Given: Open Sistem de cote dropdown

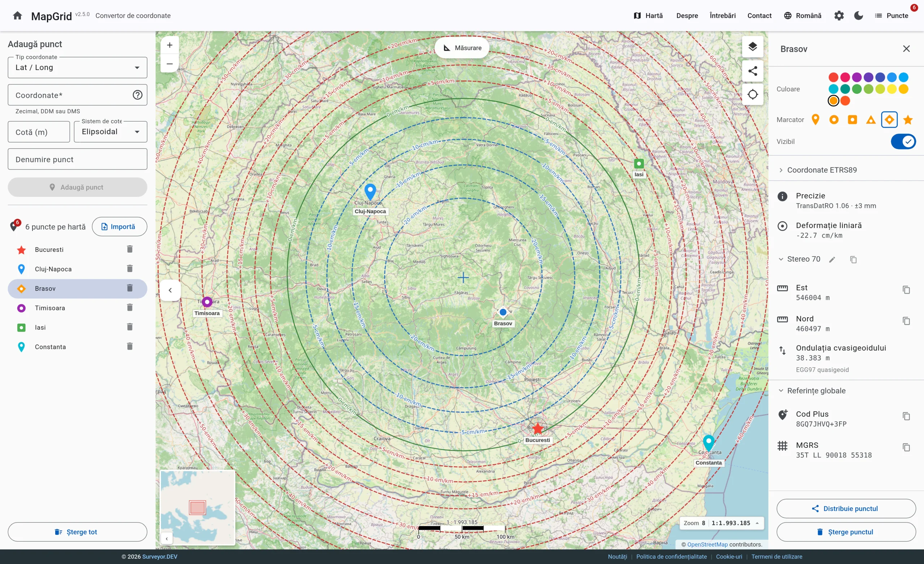Looking at the screenshot, I should [x=110, y=132].
